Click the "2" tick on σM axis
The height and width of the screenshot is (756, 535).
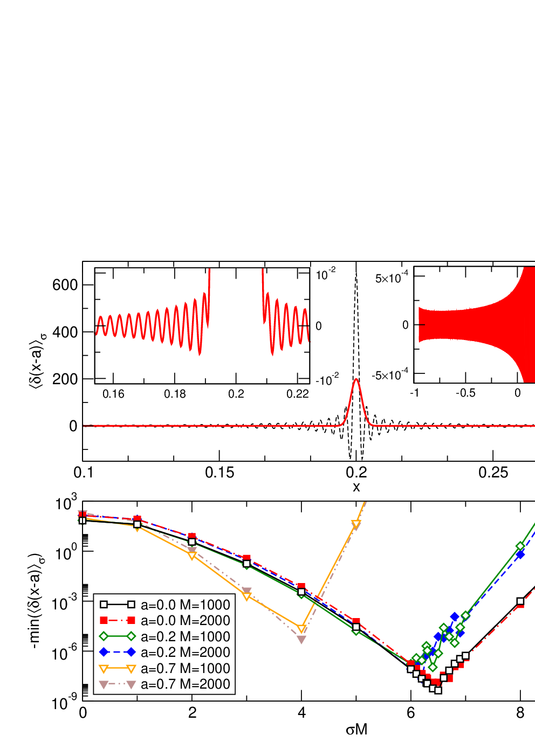pos(192,713)
